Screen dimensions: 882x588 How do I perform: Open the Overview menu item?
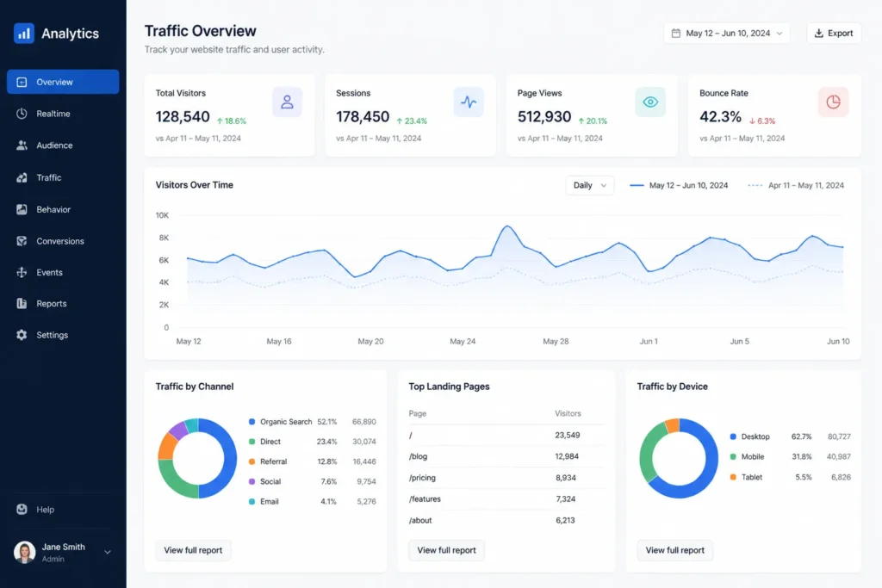coord(63,82)
